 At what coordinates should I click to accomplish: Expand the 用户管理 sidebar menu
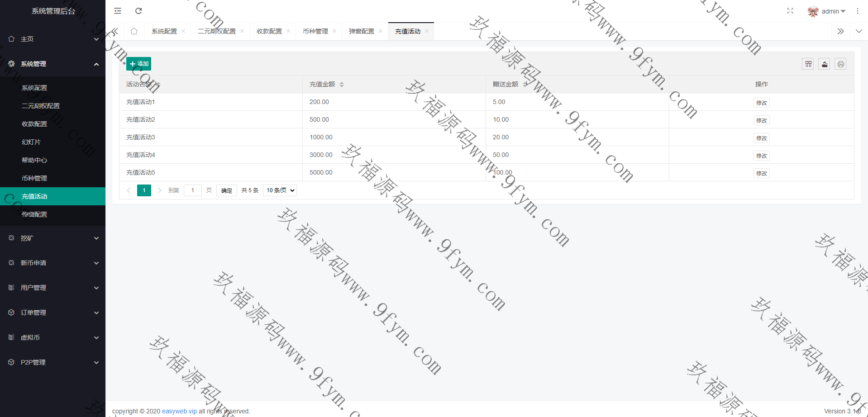coord(52,288)
